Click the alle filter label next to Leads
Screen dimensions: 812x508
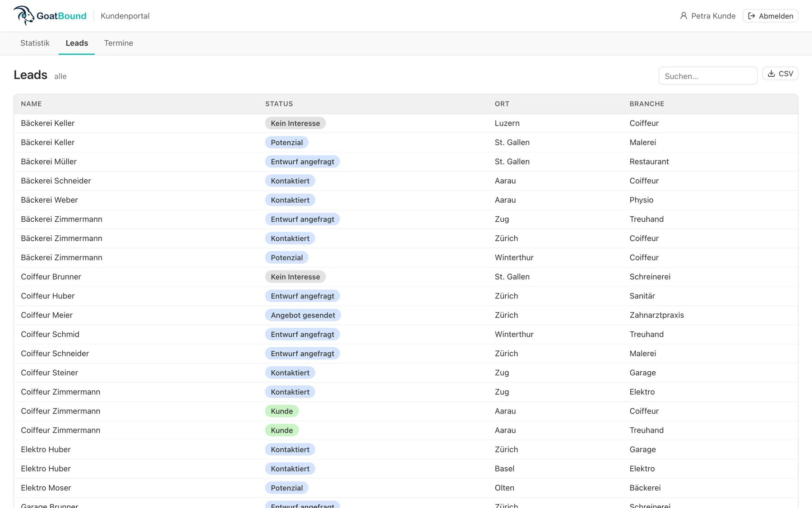60,76
